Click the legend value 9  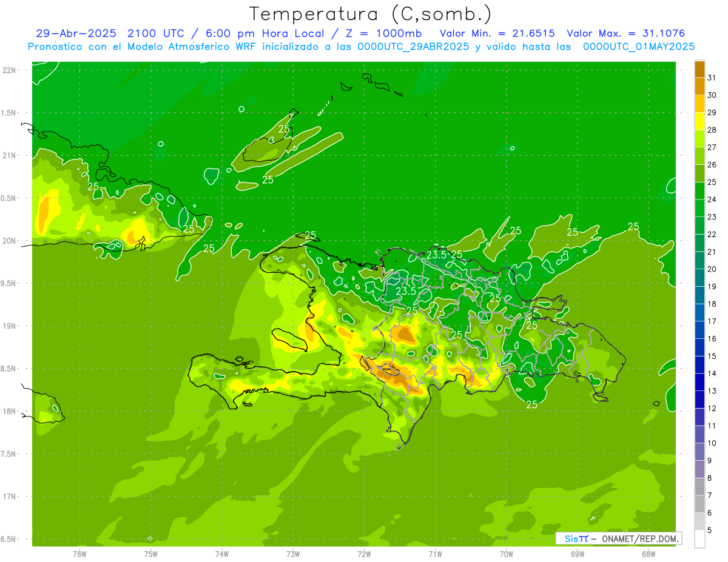[709, 460]
